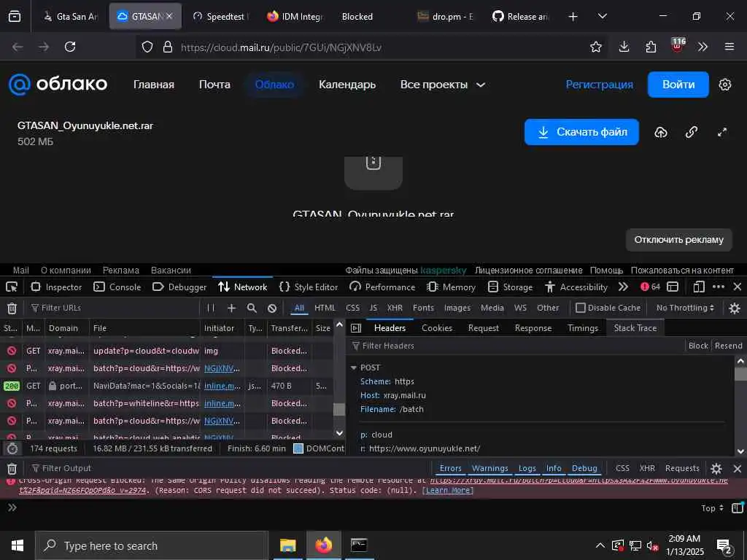Click the uBlock icon showing 116

click(x=678, y=46)
